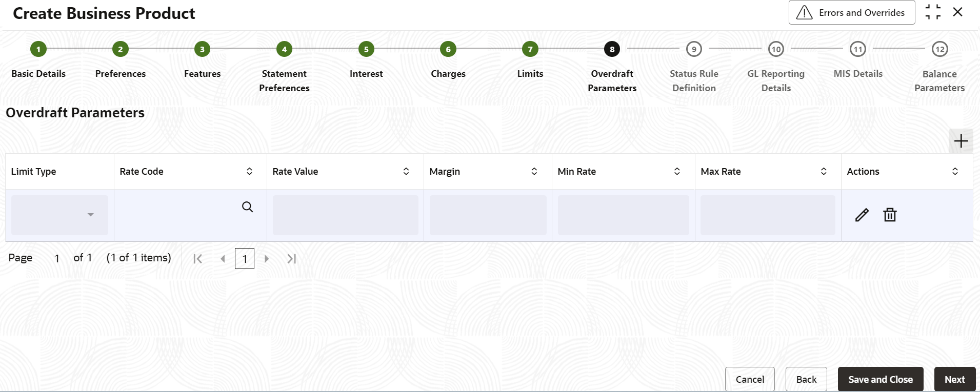Open the Limit Type dropdown
The height and width of the screenshot is (392, 980).
pyautogui.click(x=59, y=215)
